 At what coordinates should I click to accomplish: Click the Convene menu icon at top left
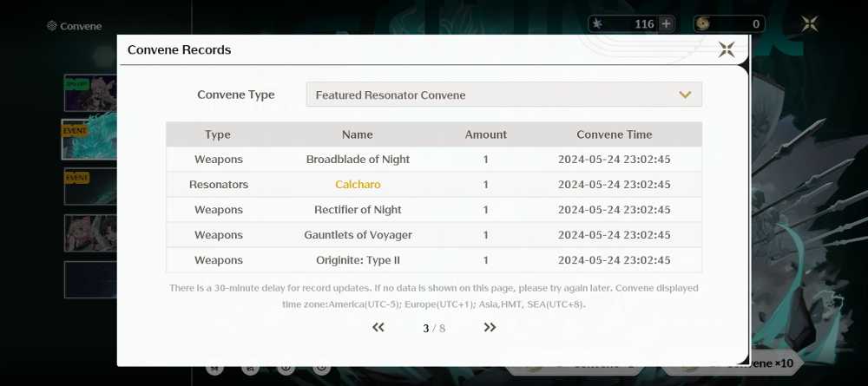[51, 25]
